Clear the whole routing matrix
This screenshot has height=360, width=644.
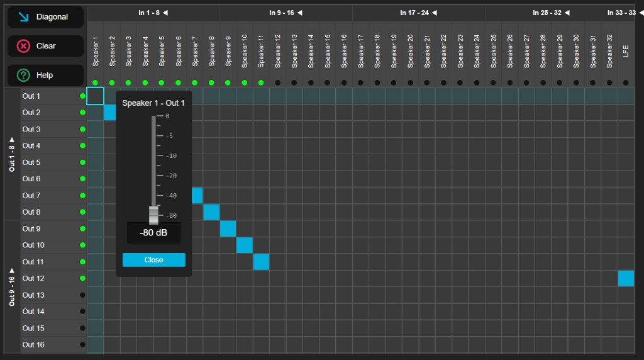(x=45, y=46)
